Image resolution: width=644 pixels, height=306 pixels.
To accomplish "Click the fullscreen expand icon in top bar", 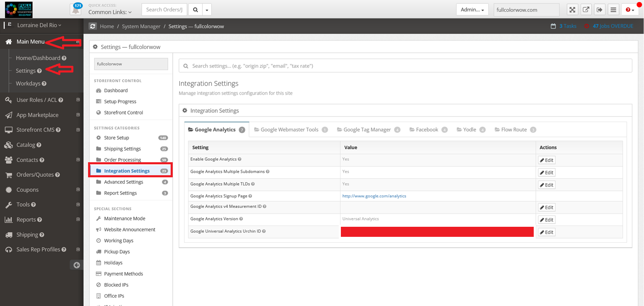I will (572, 10).
